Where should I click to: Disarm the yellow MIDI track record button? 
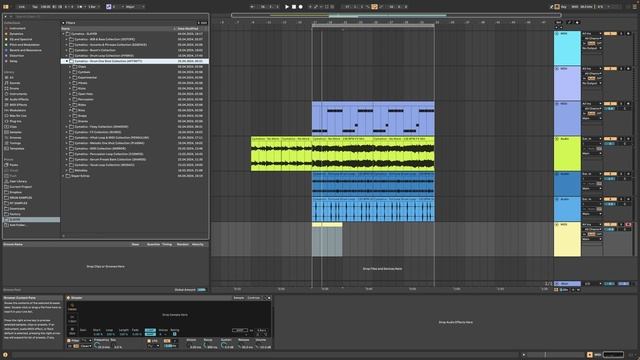(628, 224)
